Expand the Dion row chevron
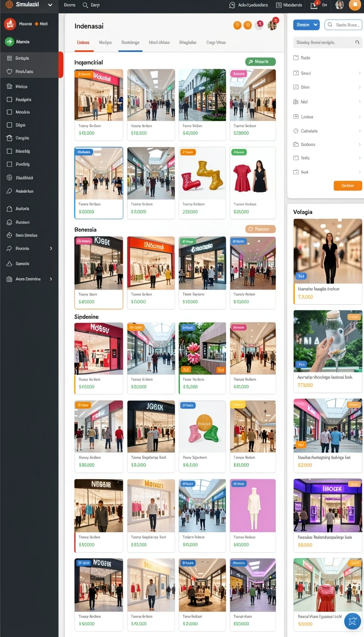Viewport: 364px width, 637px height. pos(360,87)
